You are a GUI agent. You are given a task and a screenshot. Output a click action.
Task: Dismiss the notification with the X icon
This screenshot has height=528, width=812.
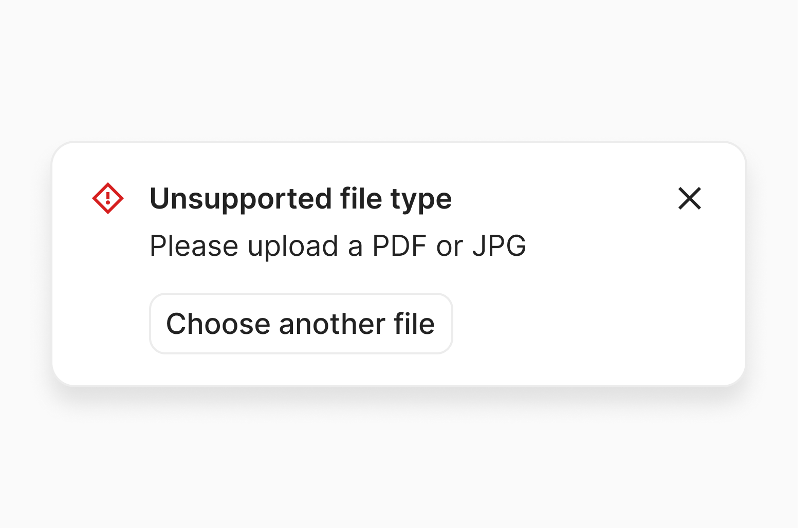[689, 198]
